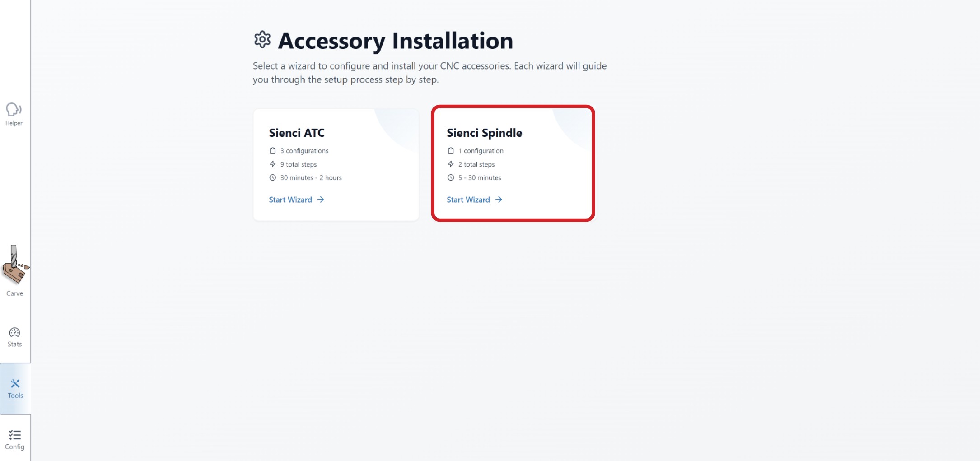Screen dimensions: 980x461
Task: Select the Sienci Spindle card title
Action: pos(484,133)
